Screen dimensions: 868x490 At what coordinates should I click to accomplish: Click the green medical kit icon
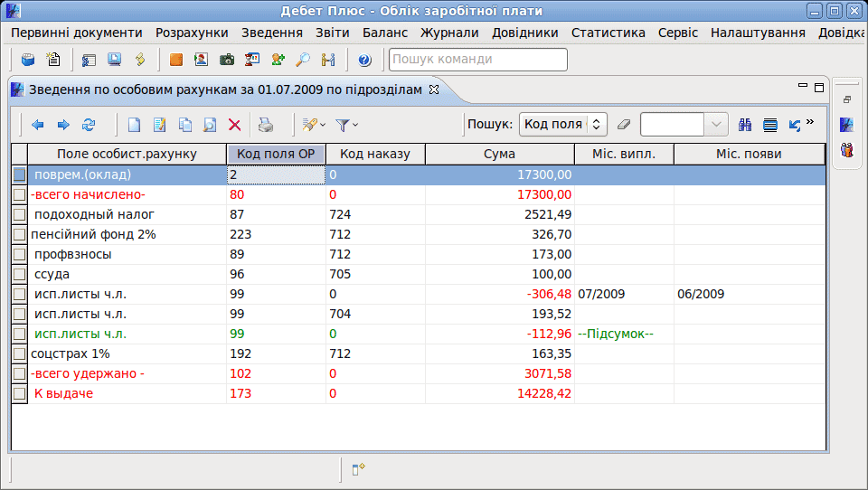tap(227, 60)
